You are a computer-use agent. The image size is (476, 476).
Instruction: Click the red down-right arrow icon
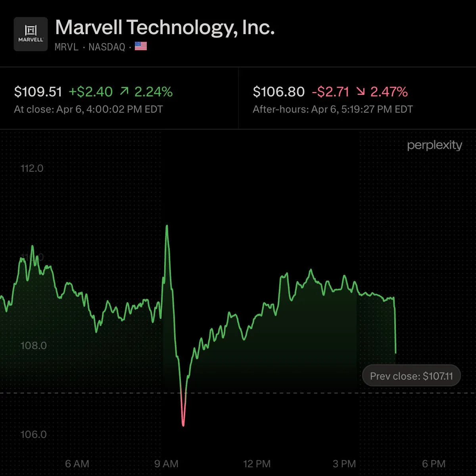(360, 92)
